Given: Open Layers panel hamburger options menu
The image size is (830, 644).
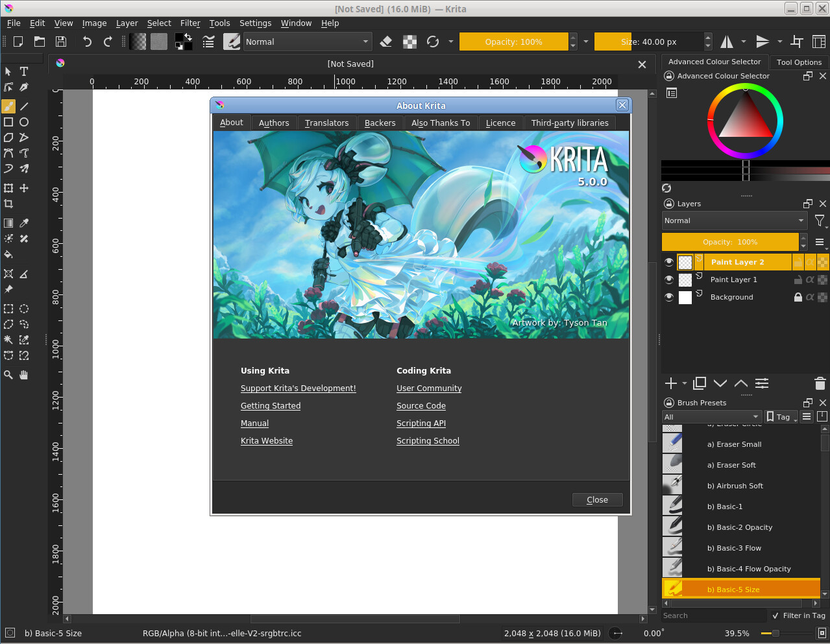Looking at the screenshot, I should (x=820, y=243).
